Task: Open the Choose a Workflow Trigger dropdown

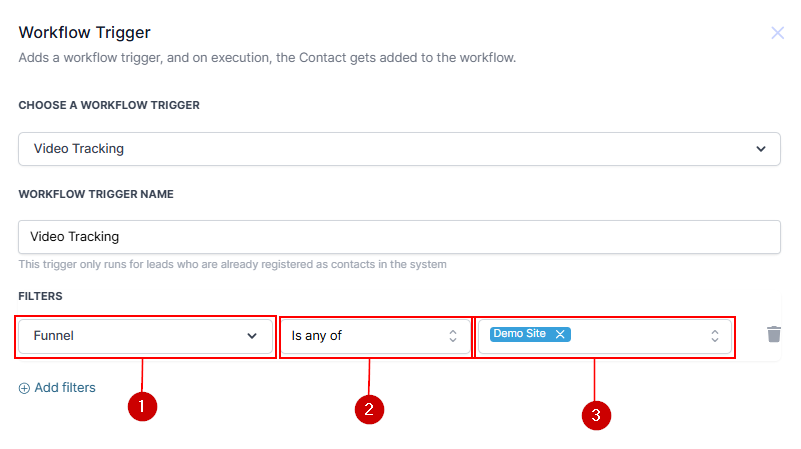Action: (x=399, y=149)
